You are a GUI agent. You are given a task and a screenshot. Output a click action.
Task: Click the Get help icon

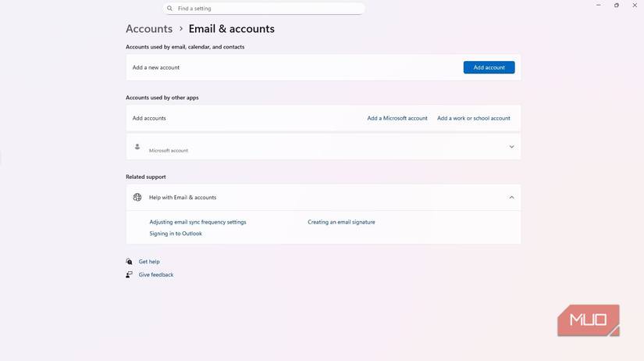(130, 262)
